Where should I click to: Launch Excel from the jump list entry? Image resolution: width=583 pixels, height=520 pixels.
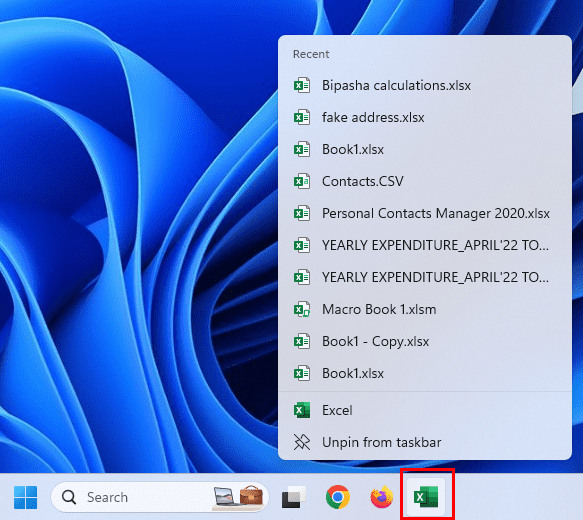pyautogui.click(x=425, y=410)
